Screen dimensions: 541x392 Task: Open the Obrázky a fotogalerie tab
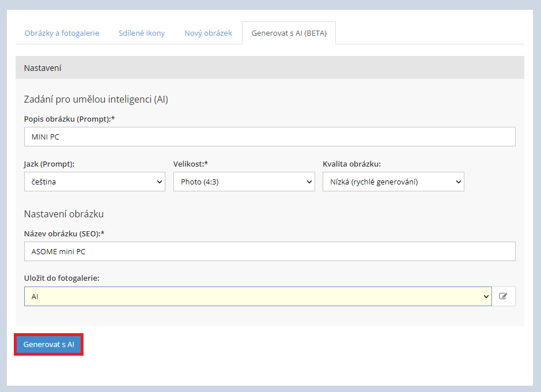62,33
